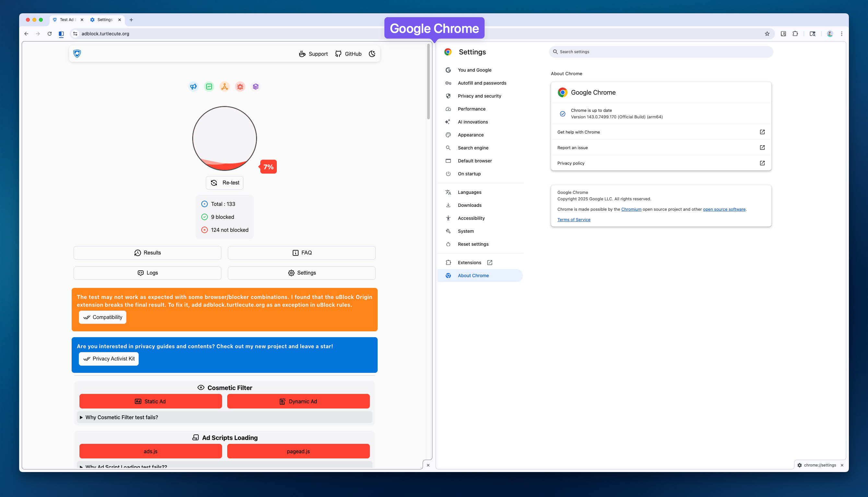
Task: Click the purple layers category icon
Action: coord(255,87)
